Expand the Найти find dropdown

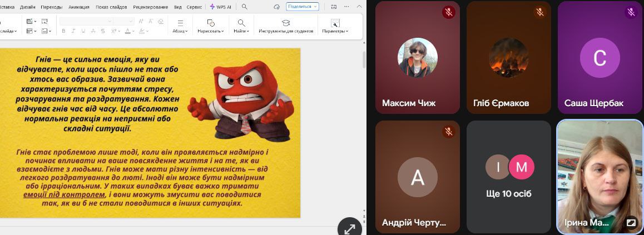pos(241,26)
